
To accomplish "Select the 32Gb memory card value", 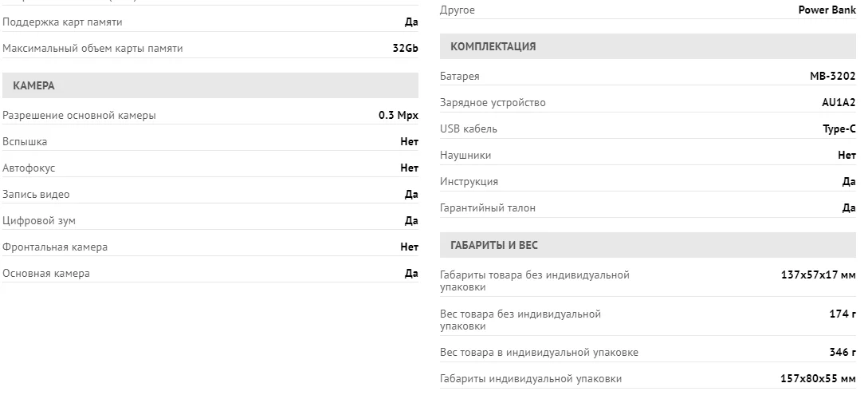I will click(x=405, y=48).
